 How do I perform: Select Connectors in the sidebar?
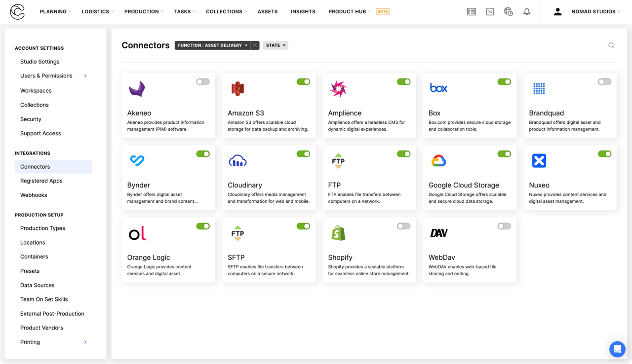click(x=53, y=167)
